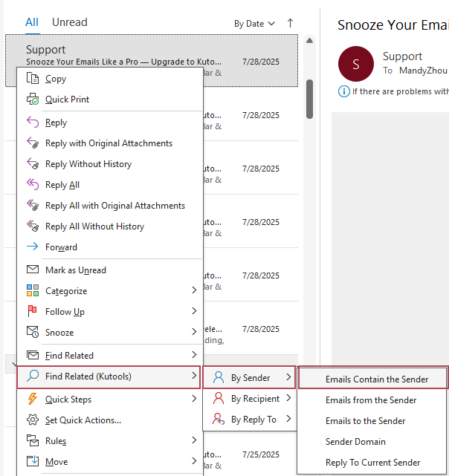Expand the Quick Steps submenu arrow
The width and height of the screenshot is (449, 476).
point(194,398)
